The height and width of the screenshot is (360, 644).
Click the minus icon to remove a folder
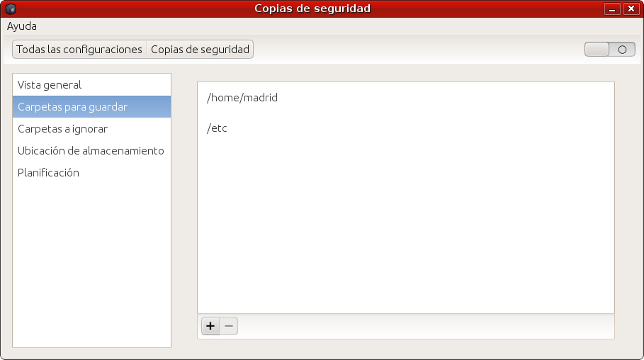229,326
